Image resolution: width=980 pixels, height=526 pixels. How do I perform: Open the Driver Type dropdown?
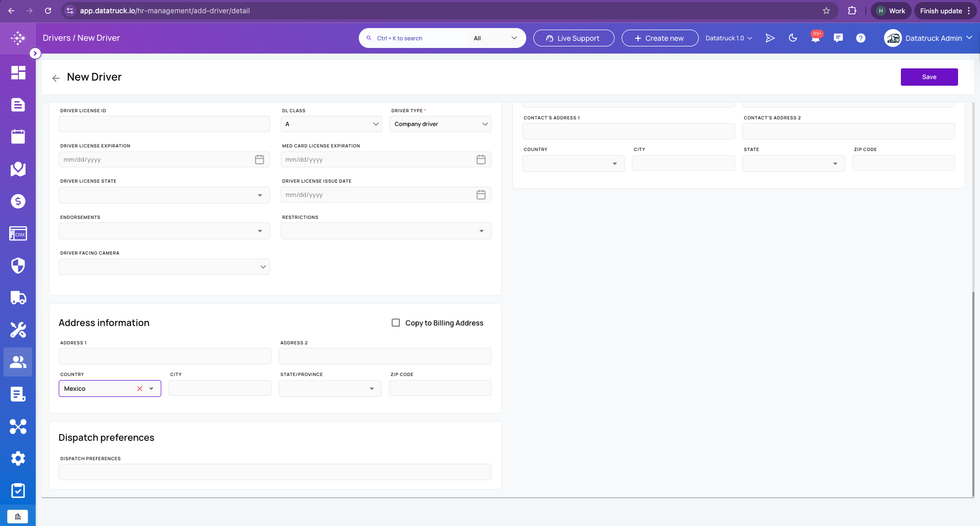(x=440, y=124)
